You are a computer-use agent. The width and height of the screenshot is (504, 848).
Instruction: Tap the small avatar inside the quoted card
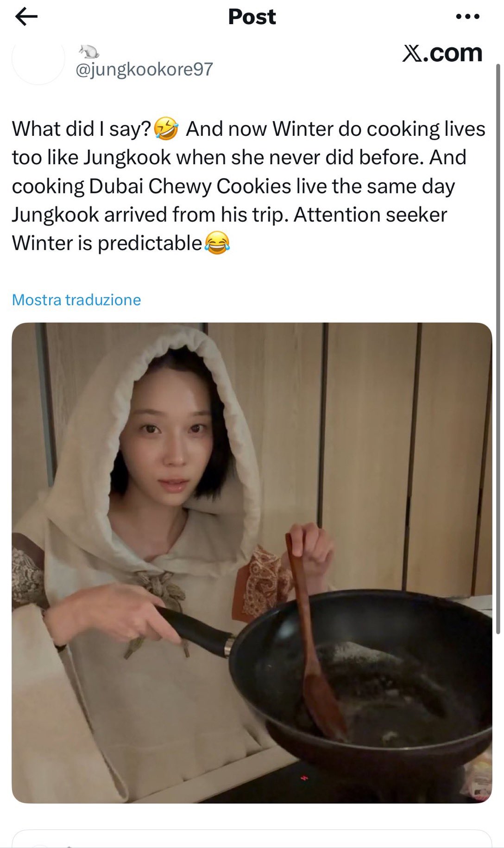tap(39, 845)
